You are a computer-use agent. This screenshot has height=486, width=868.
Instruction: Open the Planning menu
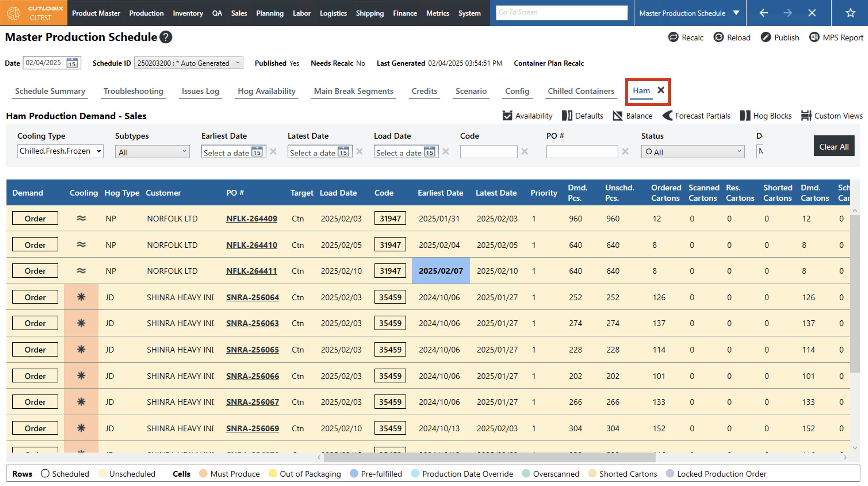(x=269, y=13)
